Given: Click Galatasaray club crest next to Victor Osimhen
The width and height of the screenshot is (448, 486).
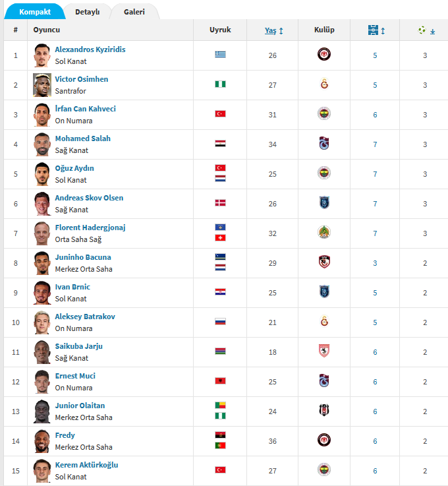Looking at the screenshot, I should (324, 84).
